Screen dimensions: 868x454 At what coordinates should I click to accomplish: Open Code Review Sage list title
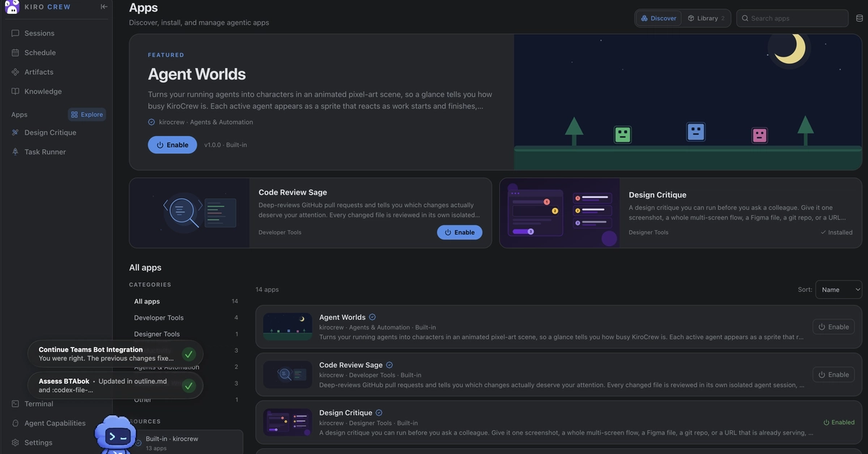351,365
